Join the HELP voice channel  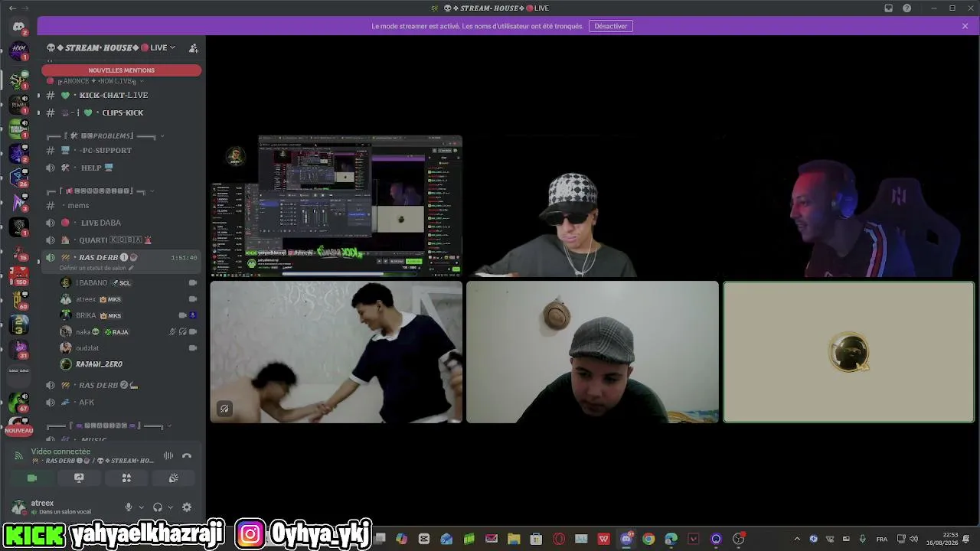(120, 168)
